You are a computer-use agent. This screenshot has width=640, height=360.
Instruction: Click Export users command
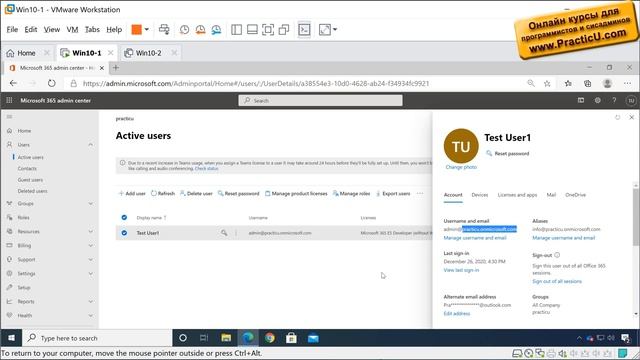(x=393, y=193)
